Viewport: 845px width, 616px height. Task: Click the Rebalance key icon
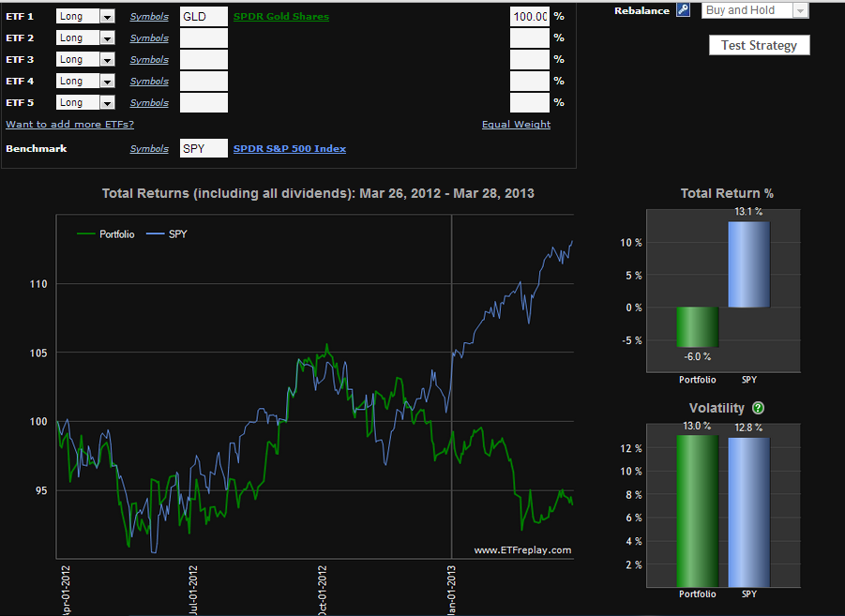pyautogui.click(x=683, y=10)
